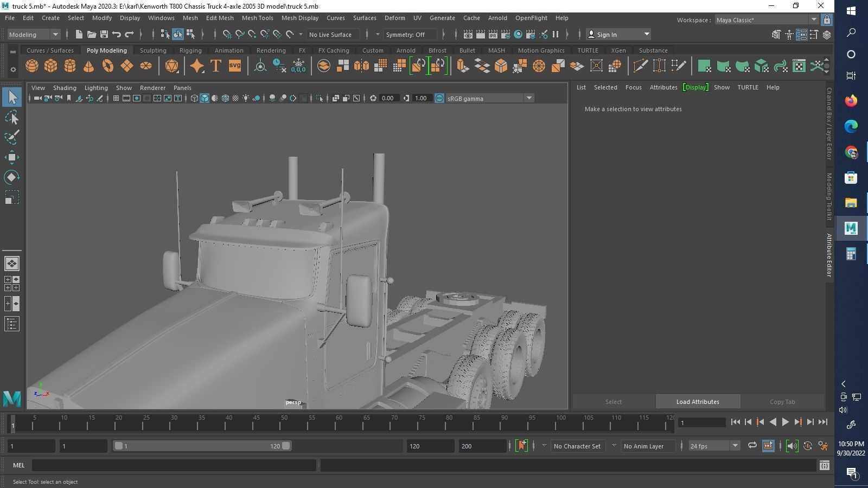Create a polygon torus from the shelf
The height and width of the screenshot is (488, 868).
[108, 66]
